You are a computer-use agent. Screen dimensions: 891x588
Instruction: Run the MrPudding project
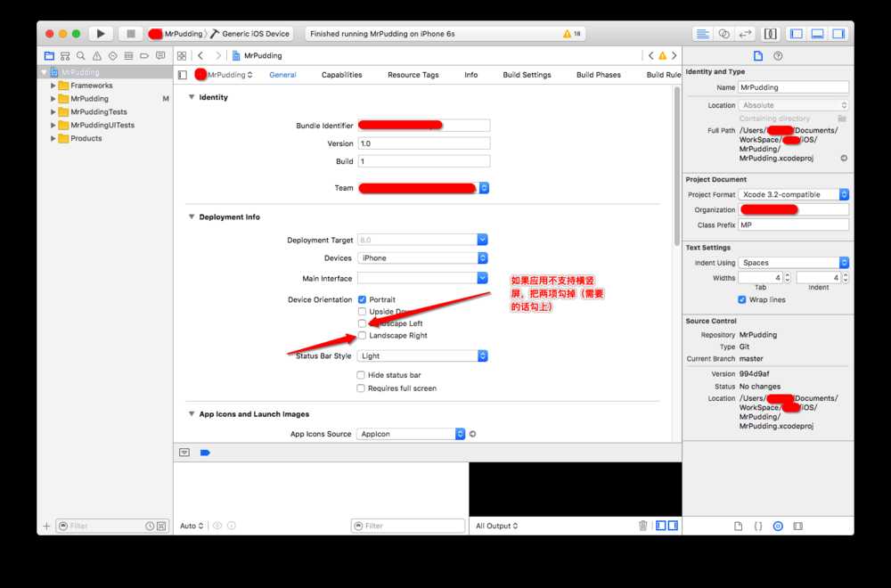click(101, 34)
